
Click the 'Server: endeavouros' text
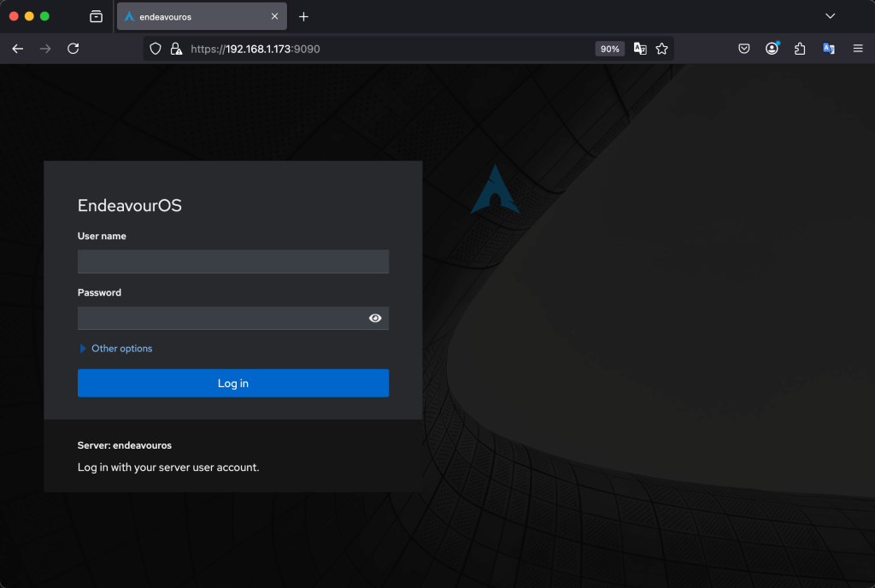pos(125,445)
